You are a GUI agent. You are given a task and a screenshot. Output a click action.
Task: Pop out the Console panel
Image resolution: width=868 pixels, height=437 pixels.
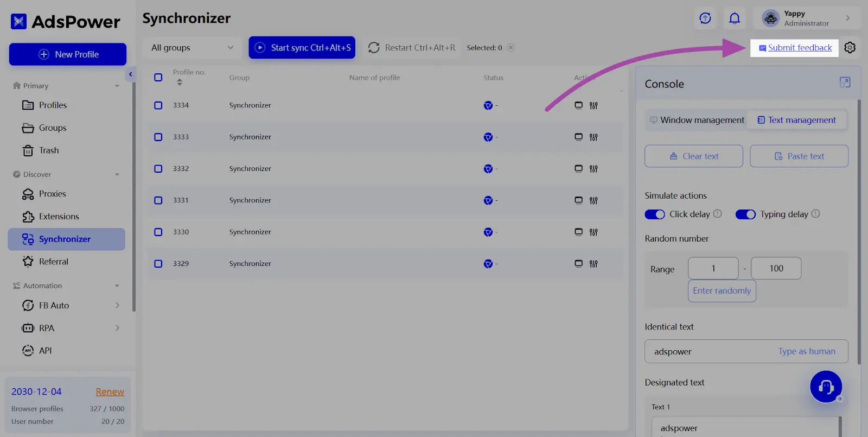845,83
